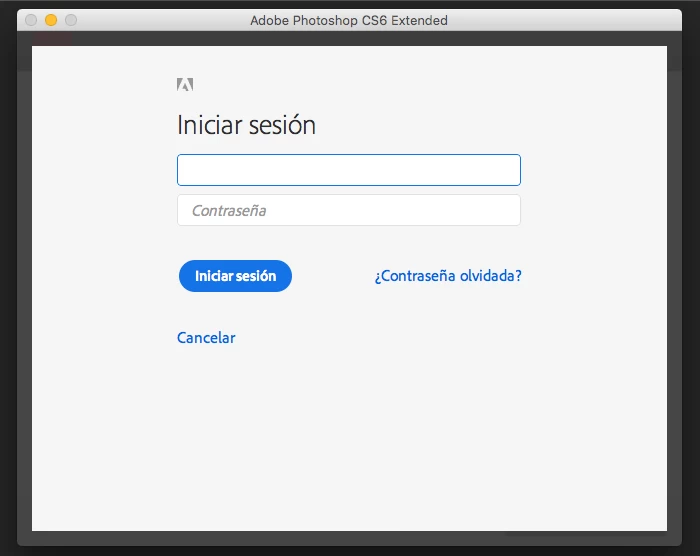Screen dimensions: 700x556
Task: Click the Iniciar sesión heading text
Action: coord(246,125)
